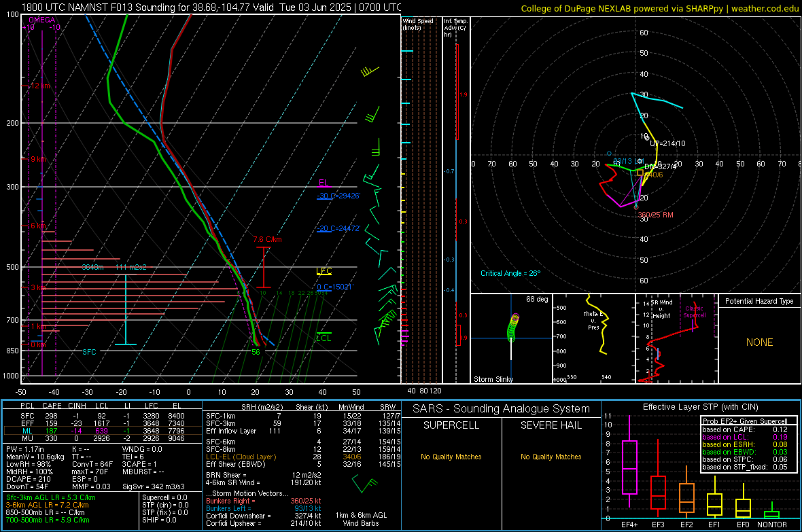This screenshot has height=532, width=802.
Task: Click the Wind Speed (knots) panel header
Action: pyautogui.click(x=417, y=24)
